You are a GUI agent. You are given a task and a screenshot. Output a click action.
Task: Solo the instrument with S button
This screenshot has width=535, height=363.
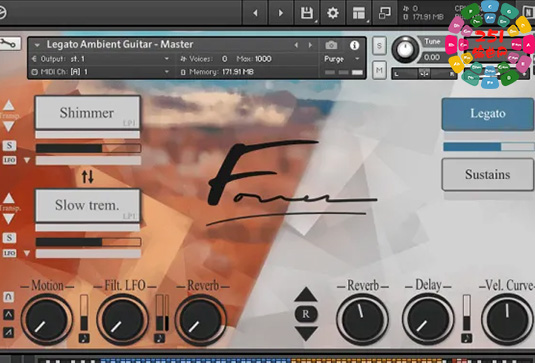tap(379, 45)
